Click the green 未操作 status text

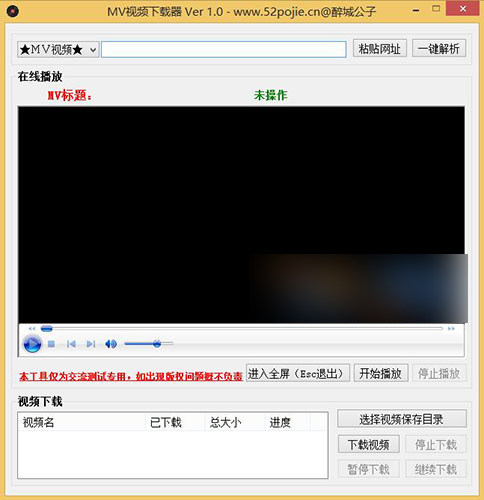(x=270, y=95)
